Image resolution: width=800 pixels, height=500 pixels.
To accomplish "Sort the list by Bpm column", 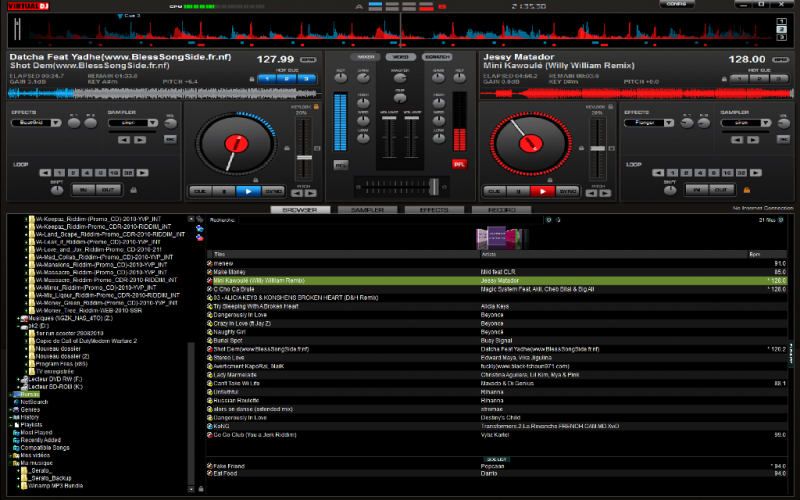I will tap(767, 254).
